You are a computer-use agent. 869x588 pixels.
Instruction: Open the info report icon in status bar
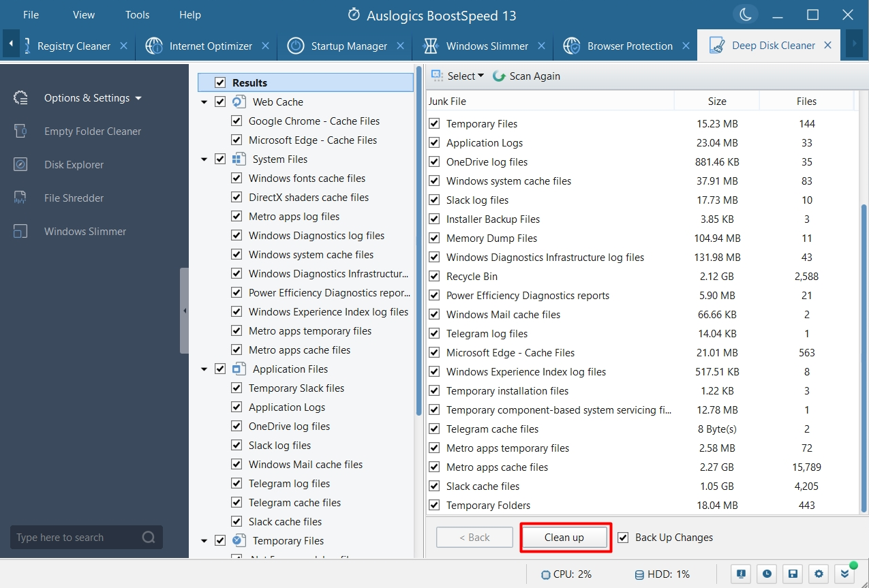point(742,574)
